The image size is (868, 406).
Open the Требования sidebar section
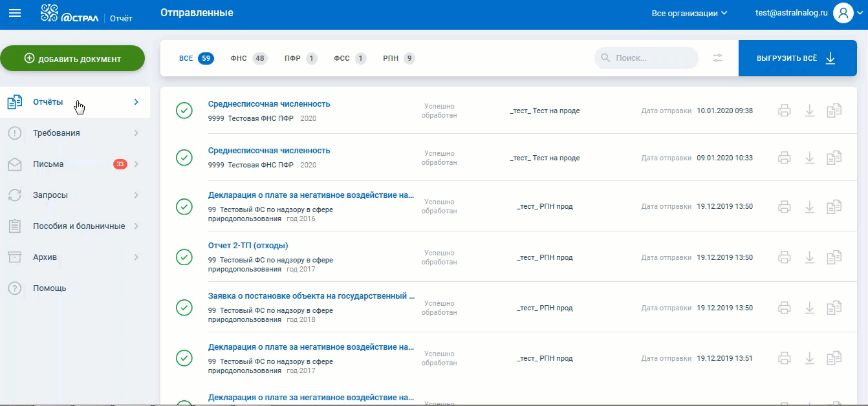(x=75, y=133)
